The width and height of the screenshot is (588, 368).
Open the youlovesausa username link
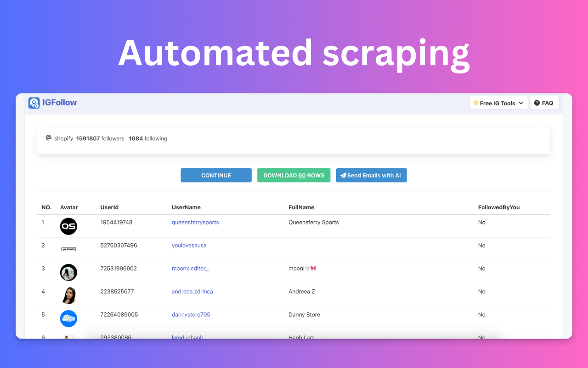pyautogui.click(x=189, y=245)
